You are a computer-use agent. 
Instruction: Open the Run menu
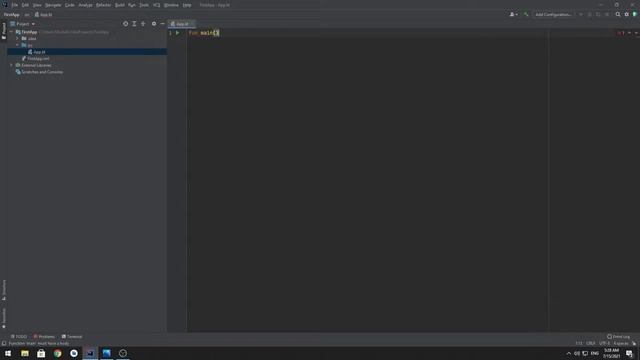coord(132,5)
